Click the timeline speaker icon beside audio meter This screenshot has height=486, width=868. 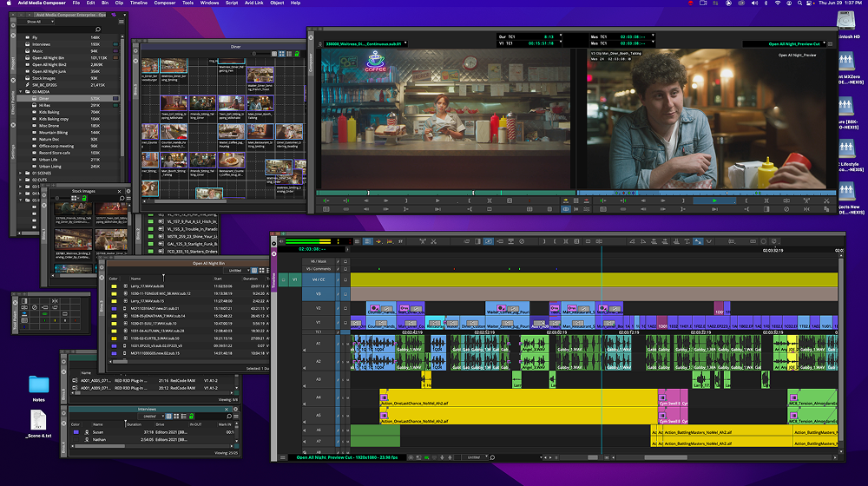click(281, 241)
